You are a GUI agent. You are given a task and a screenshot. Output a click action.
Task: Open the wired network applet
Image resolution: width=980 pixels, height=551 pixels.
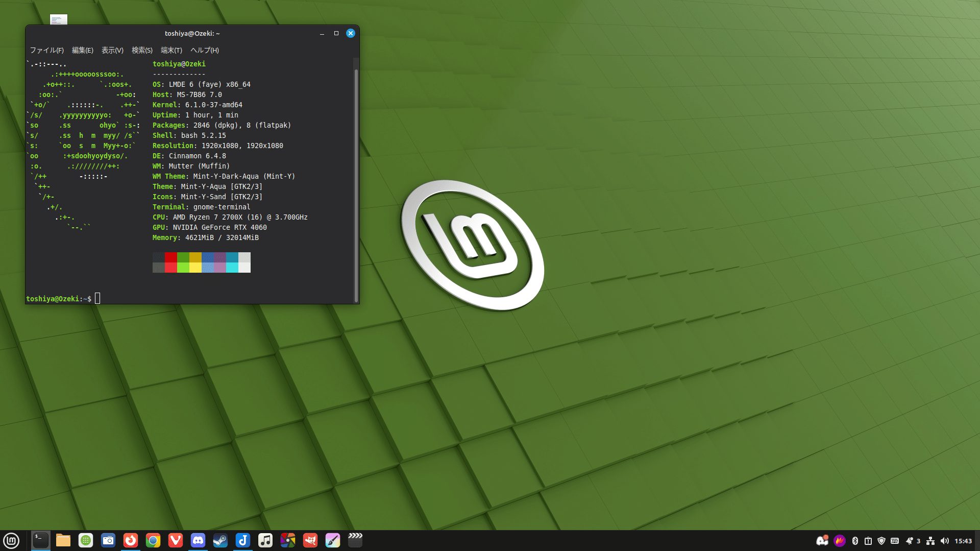tap(930, 541)
